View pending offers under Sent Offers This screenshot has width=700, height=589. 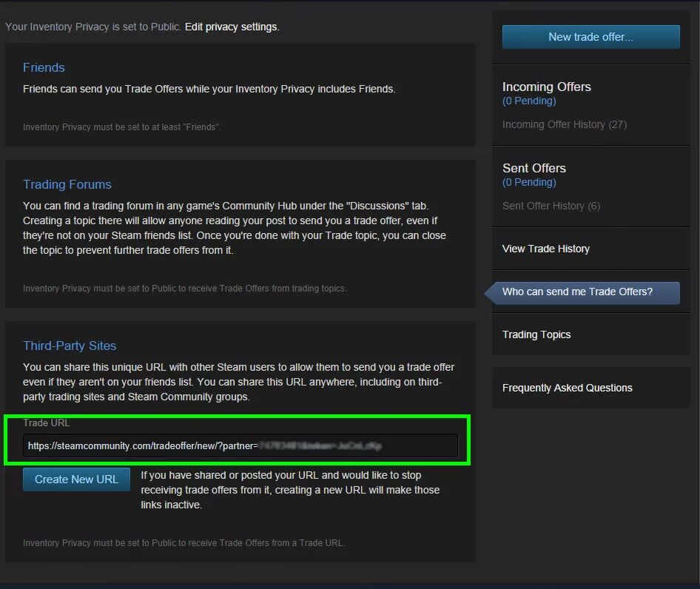click(529, 182)
